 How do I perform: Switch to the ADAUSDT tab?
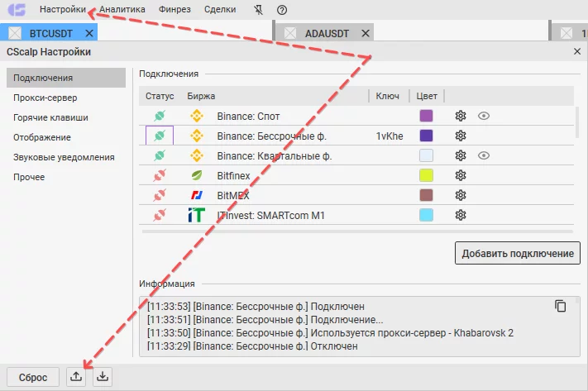coord(327,33)
